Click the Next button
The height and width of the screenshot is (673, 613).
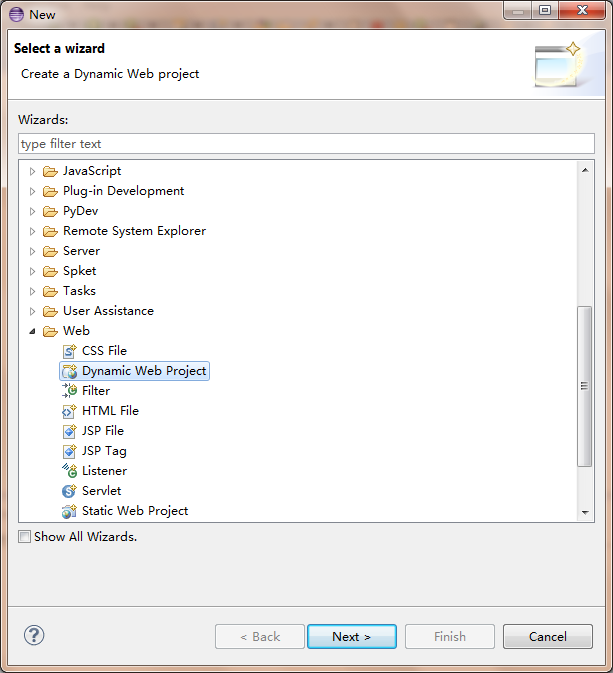[352, 637]
